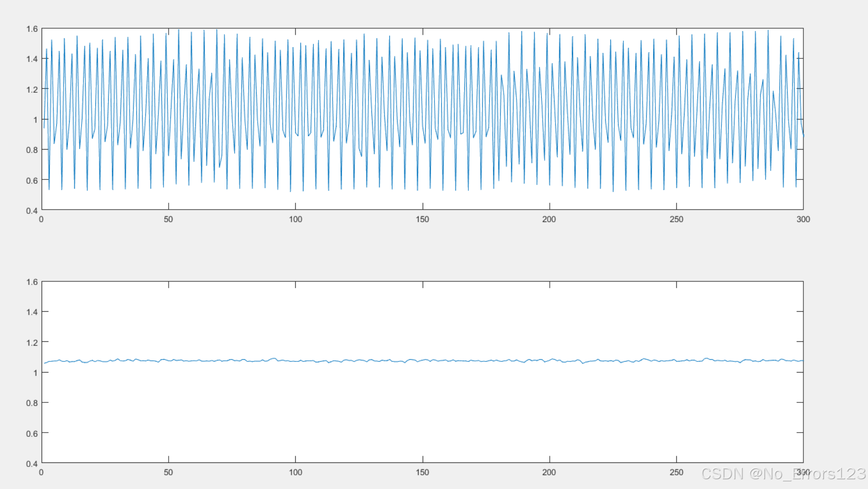Click the 150 tick label on the top x-axis
Screen dimensions: 868x489
422,219
